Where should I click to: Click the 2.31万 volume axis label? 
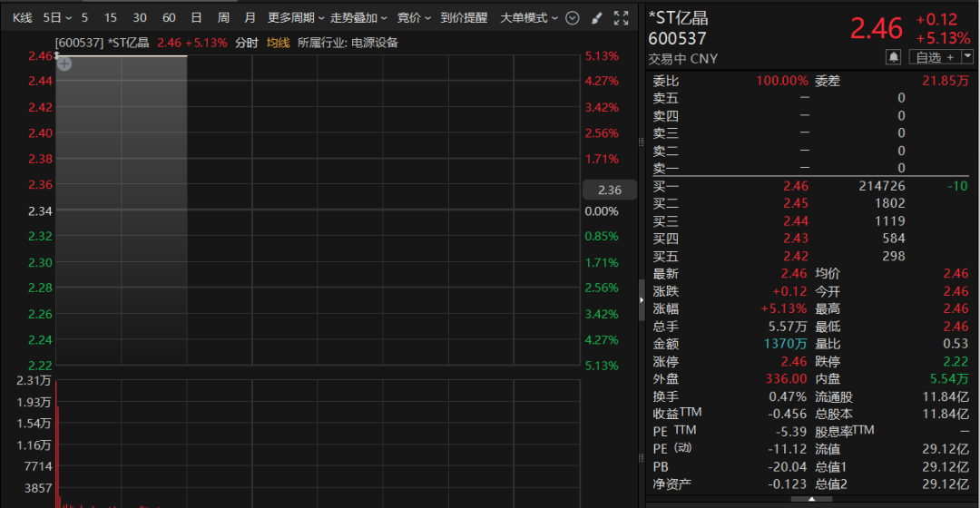[34, 380]
